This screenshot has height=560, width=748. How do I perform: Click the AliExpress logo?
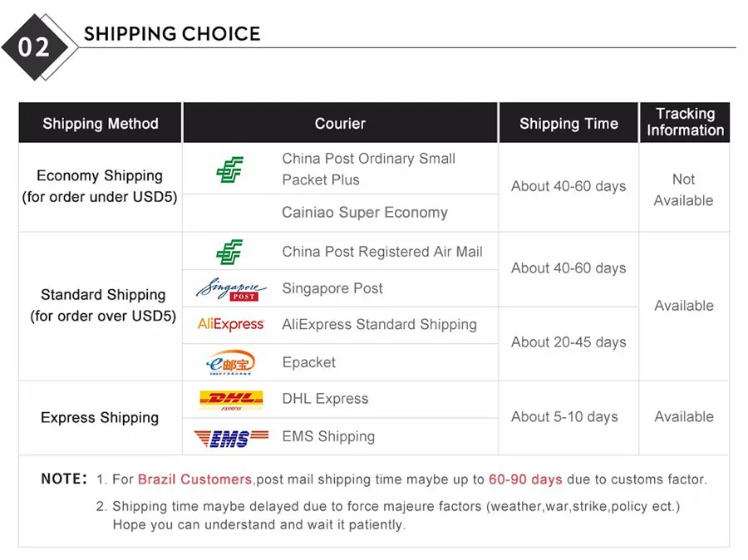pyautogui.click(x=231, y=325)
